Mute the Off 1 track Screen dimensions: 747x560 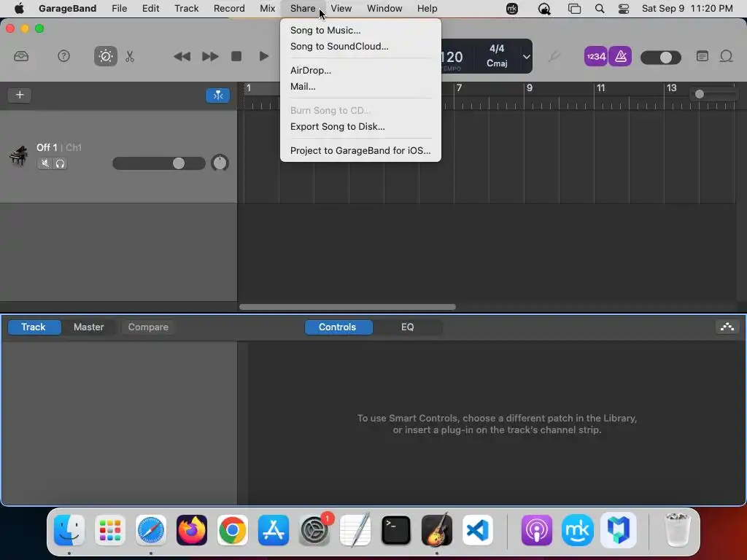pos(44,163)
